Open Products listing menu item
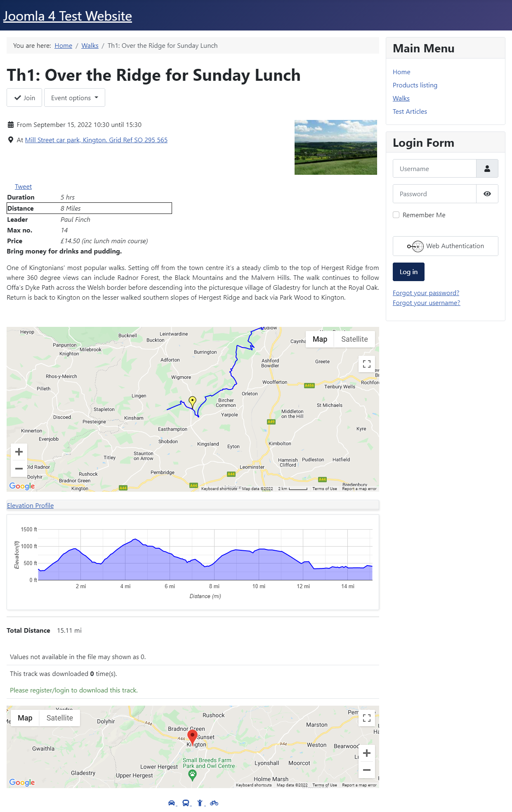Viewport: 512px width, 812px height. click(x=415, y=85)
